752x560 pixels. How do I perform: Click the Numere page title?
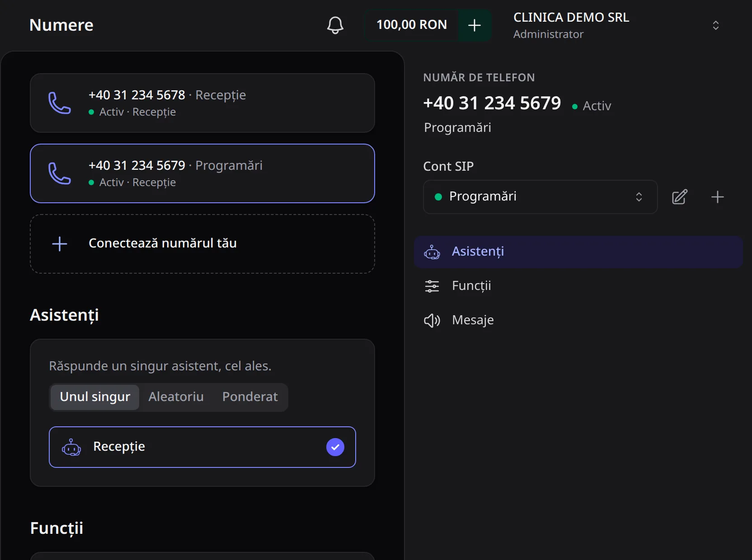(x=61, y=25)
